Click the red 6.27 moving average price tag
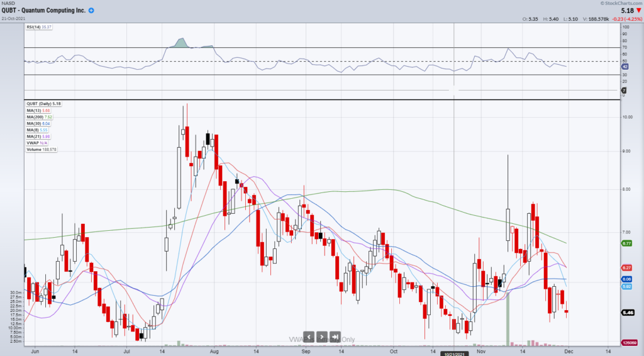The height and width of the screenshot is (356, 644). [x=626, y=267]
